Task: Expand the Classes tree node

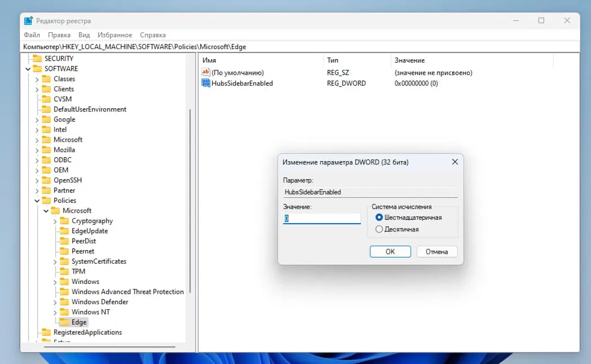Action: 37,79
